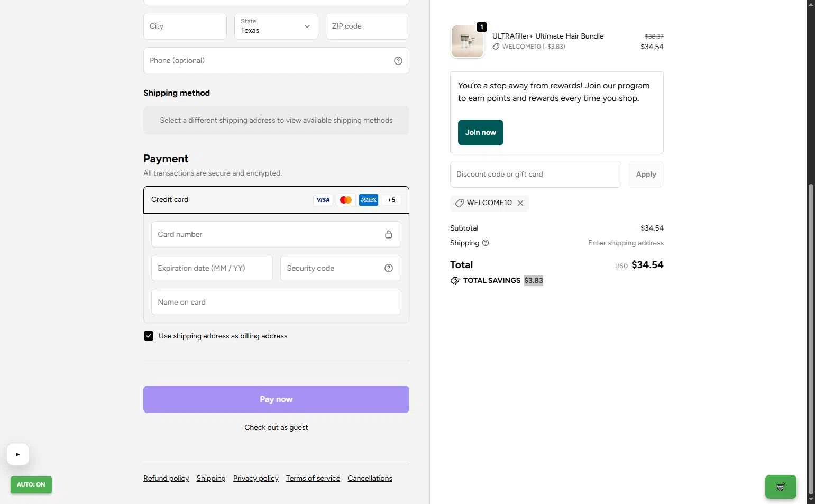Click Check out as guest
The image size is (815, 504).
[x=276, y=427]
